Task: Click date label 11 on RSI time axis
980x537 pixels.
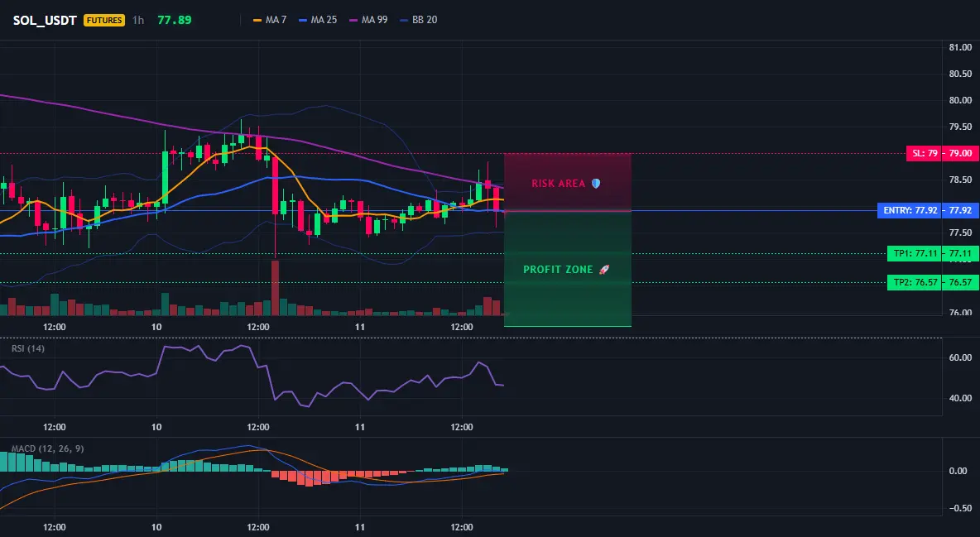Action: tap(360, 427)
